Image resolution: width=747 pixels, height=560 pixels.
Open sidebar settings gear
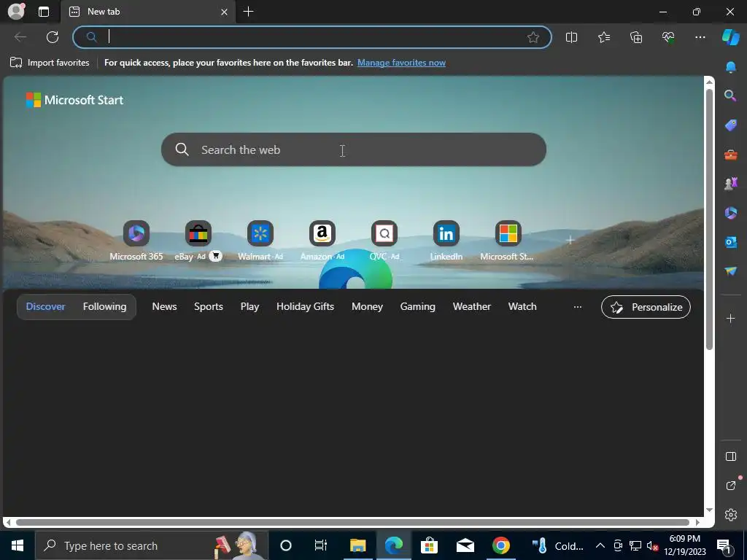[731, 515]
